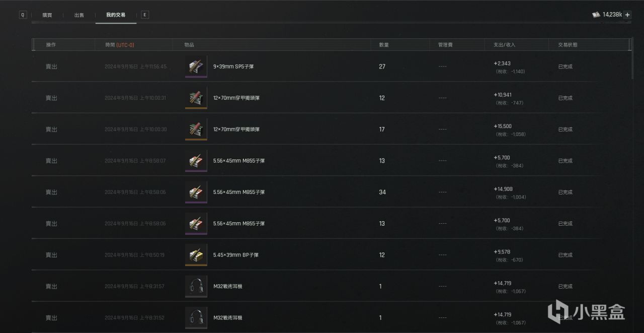Click the 5.45×39mm BP ammo icon
The width and height of the screenshot is (644, 333).
196,255
